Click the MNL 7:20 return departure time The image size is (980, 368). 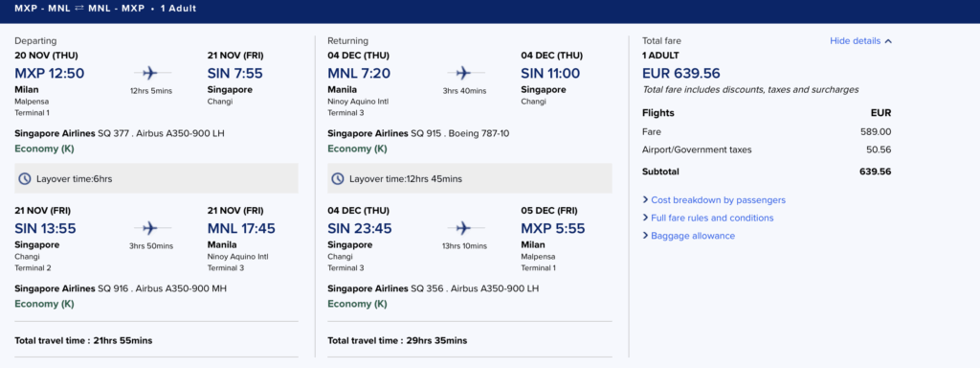click(x=359, y=73)
